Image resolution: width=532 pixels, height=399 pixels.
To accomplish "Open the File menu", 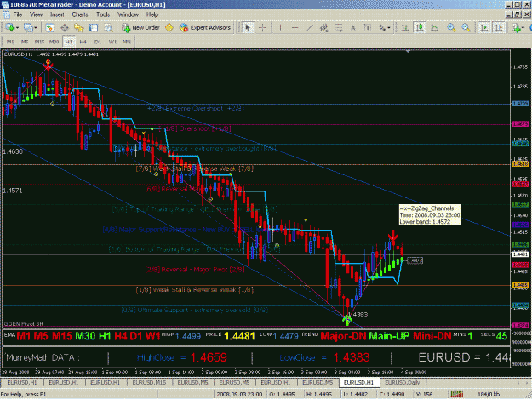I will [18, 14].
